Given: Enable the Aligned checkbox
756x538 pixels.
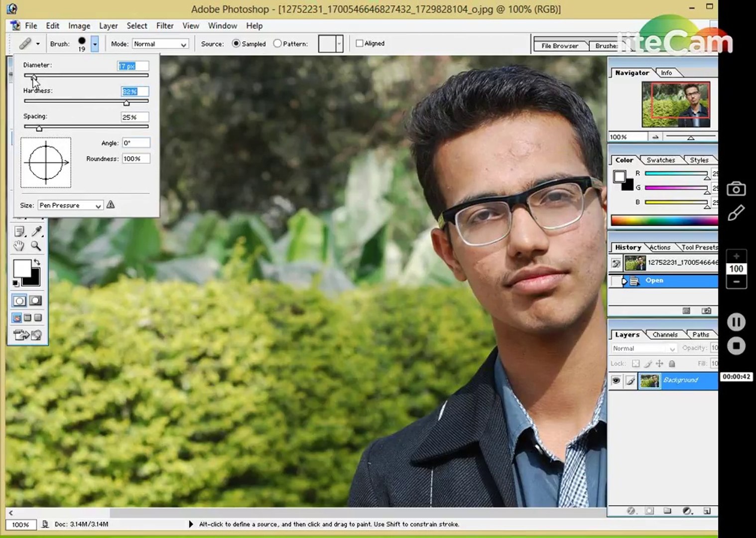Looking at the screenshot, I should click(x=360, y=43).
